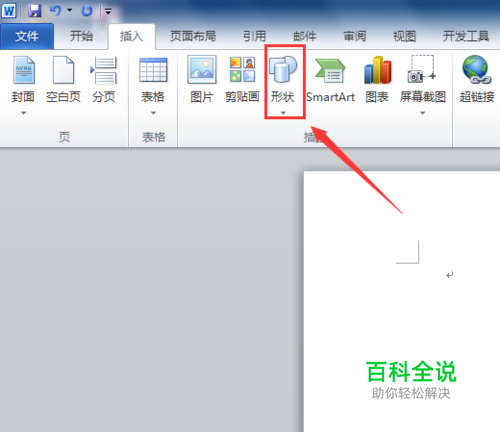Select the 插入 Insert tab
Image resolution: width=500 pixels, height=432 pixels.
click(x=132, y=36)
